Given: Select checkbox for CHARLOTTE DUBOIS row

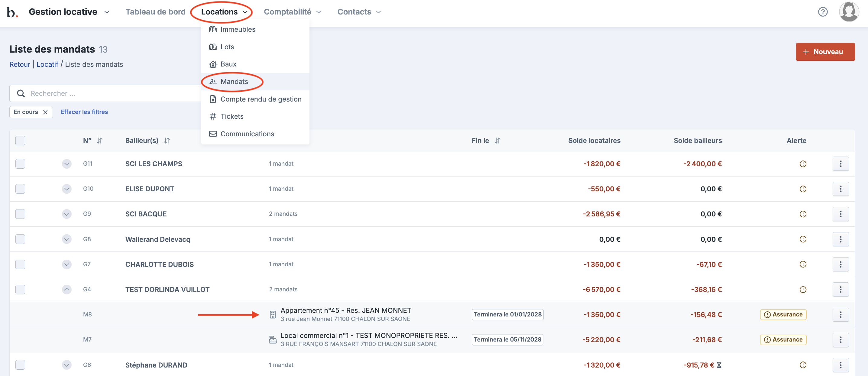Looking at the screenshot, I should 20,264.
